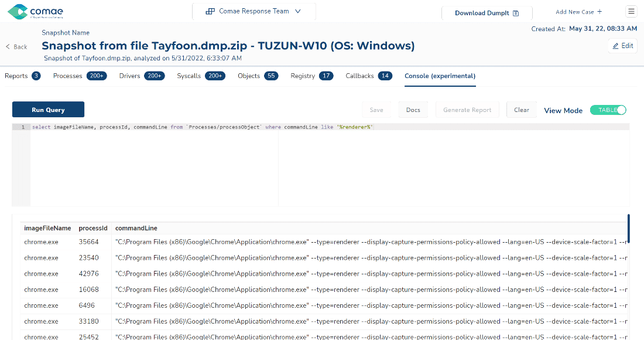Open the Objects tab
The width and height of the screenshot is (644, 340).
point(258,76)
